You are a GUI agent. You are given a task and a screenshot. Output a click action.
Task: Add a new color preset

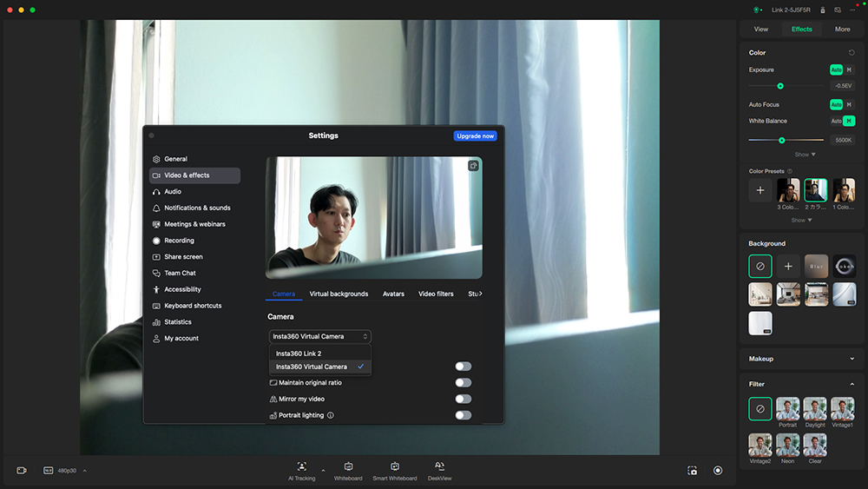[x=760, y=190]
